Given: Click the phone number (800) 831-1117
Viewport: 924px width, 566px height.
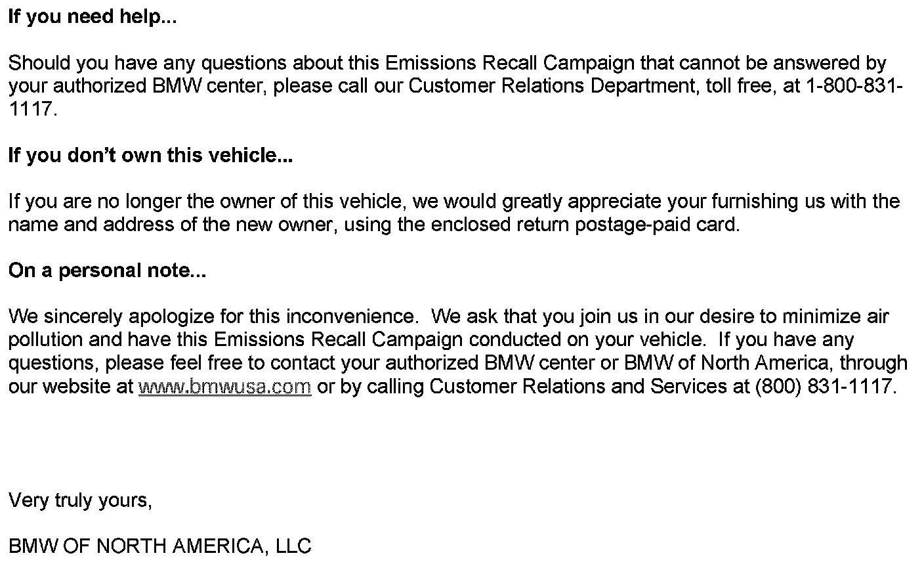Looking at the screenshot, I should click(x=825, y=387).
